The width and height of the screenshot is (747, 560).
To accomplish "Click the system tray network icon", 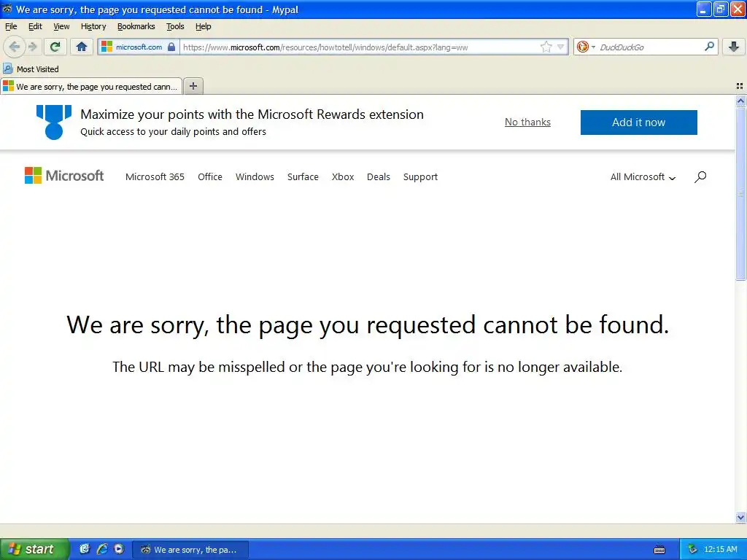I will (x=692, y=550).
